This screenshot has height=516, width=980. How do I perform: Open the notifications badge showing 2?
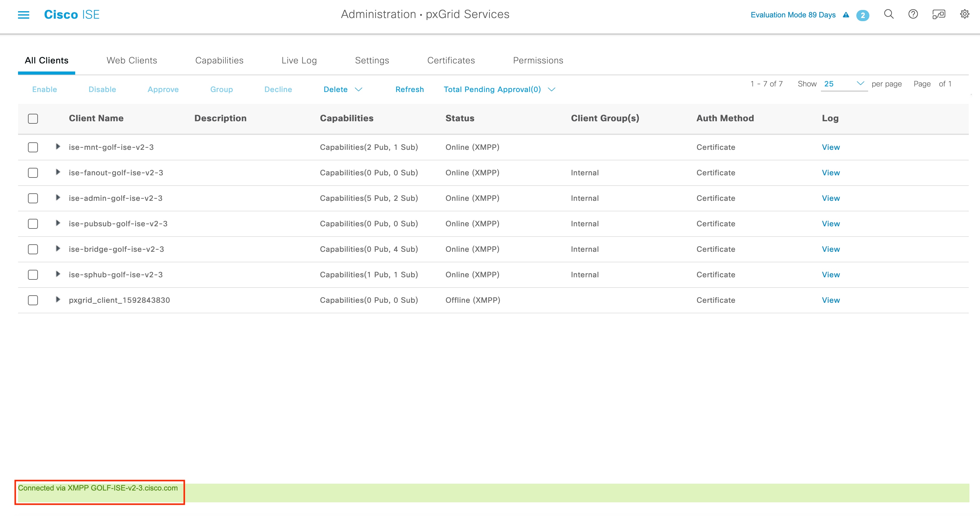(863, 15)
